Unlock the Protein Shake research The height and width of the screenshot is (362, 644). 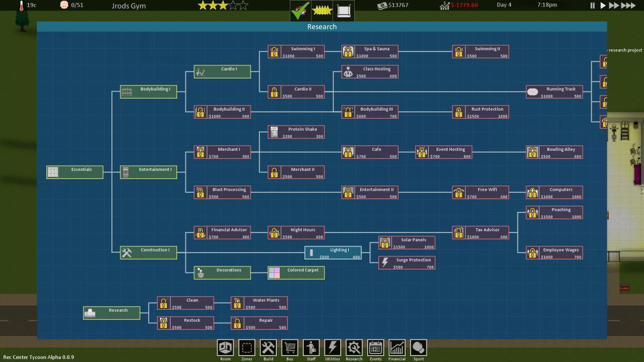pos(296,132)
